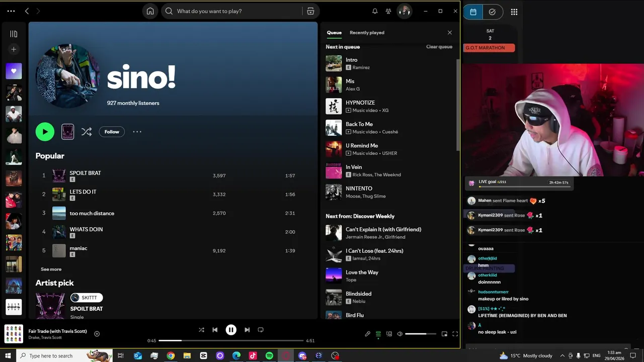Image resolution: width=644 pixels, height=362 pixels.
Task: Enter full screen player
Action: pyautogui.click(x=455, y=334)
